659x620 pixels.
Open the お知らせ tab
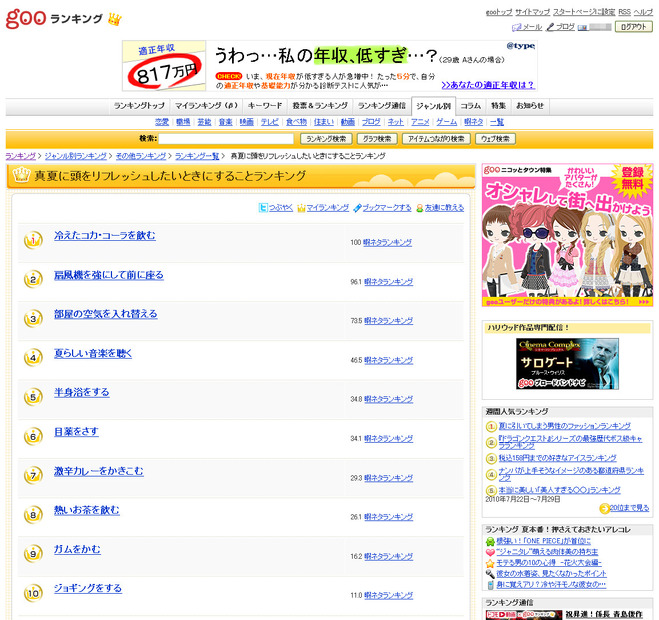(x=530, y=106)
